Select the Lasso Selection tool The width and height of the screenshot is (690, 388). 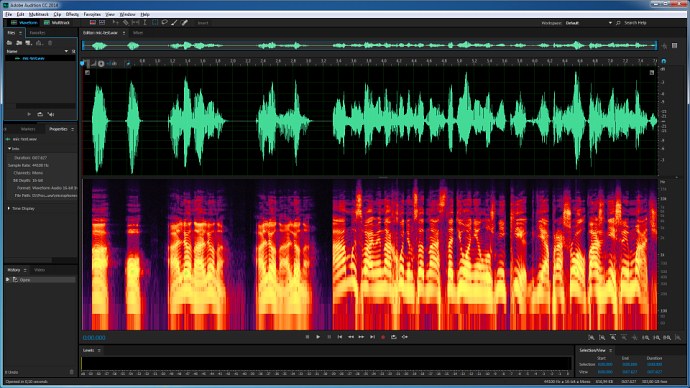164,22
